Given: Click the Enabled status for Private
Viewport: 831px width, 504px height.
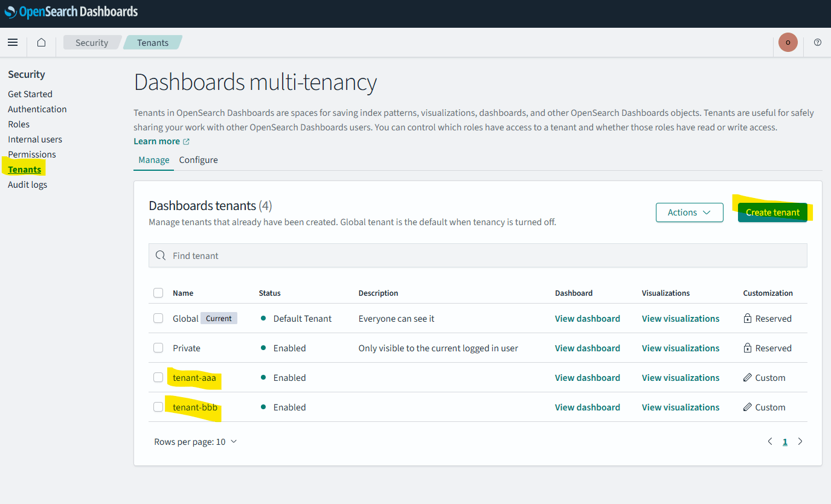Looking at the screenshot, I should tap(289, 348).
